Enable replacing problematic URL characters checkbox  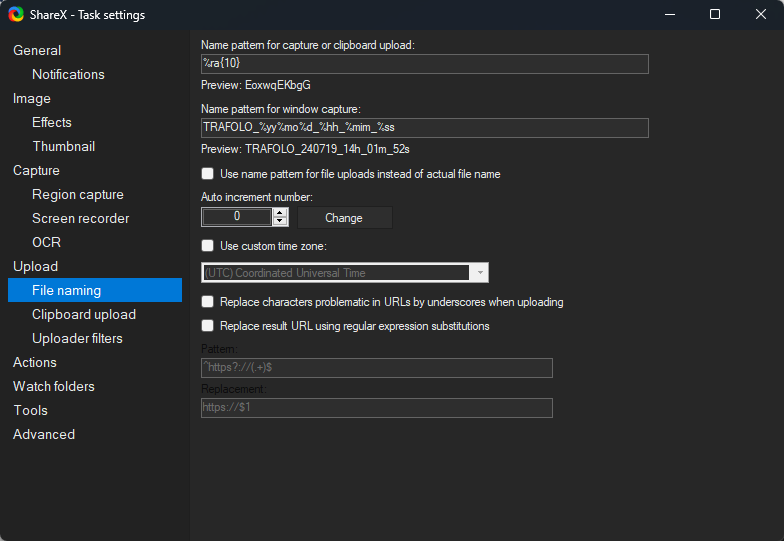pos(208,302)
